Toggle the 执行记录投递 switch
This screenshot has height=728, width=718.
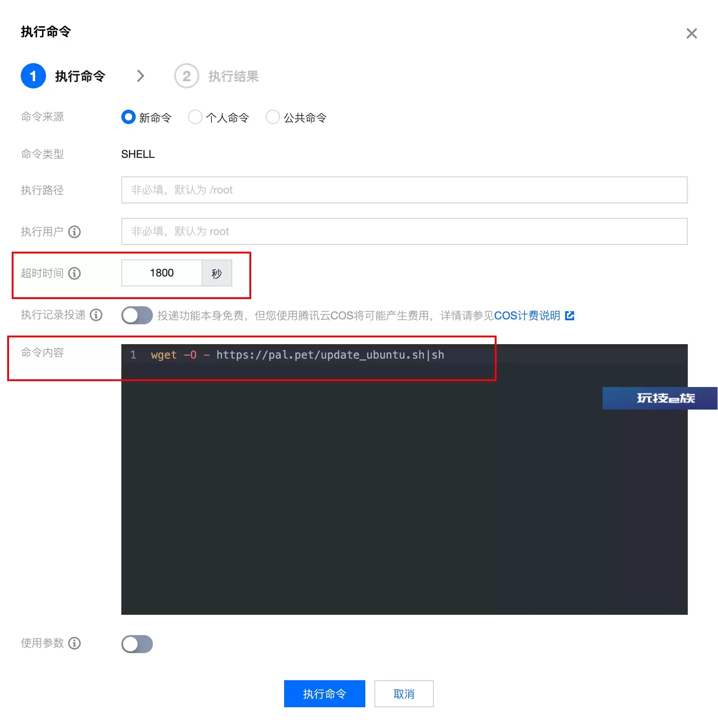tap(137, 315)
